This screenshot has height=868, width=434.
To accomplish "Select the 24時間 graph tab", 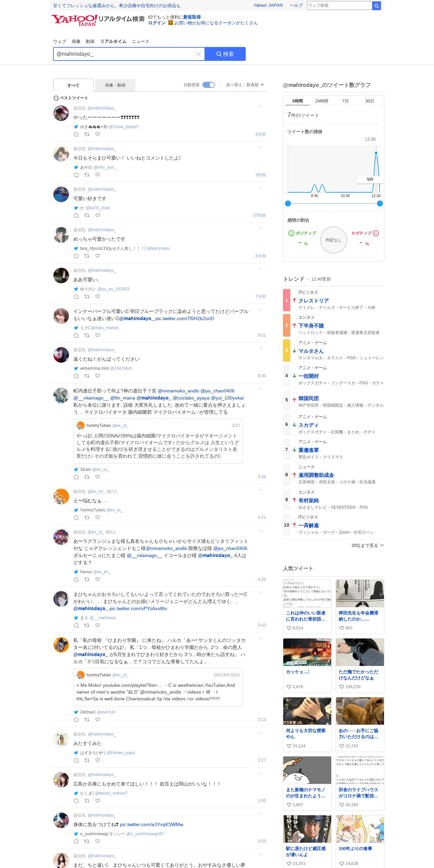I will (322, 101).
